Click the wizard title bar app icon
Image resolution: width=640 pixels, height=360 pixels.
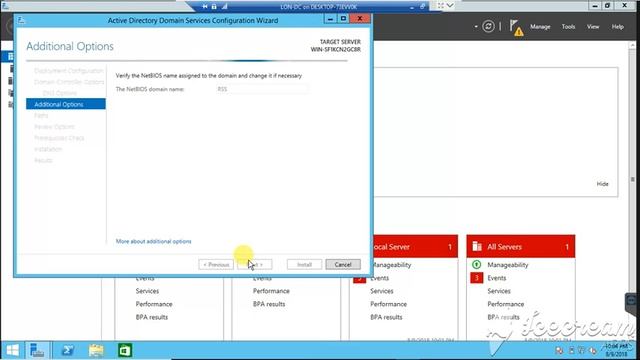[21, 20]
